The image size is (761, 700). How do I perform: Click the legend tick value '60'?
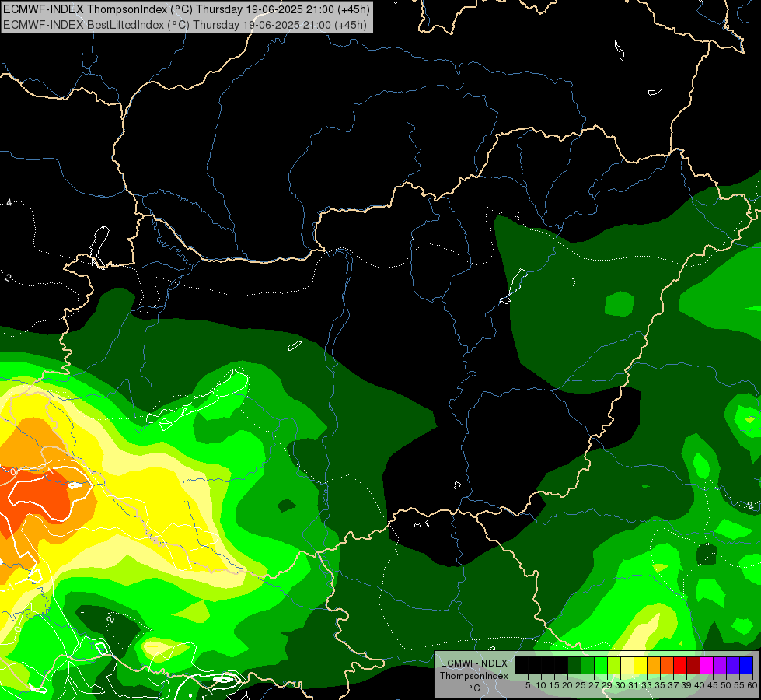752,685
